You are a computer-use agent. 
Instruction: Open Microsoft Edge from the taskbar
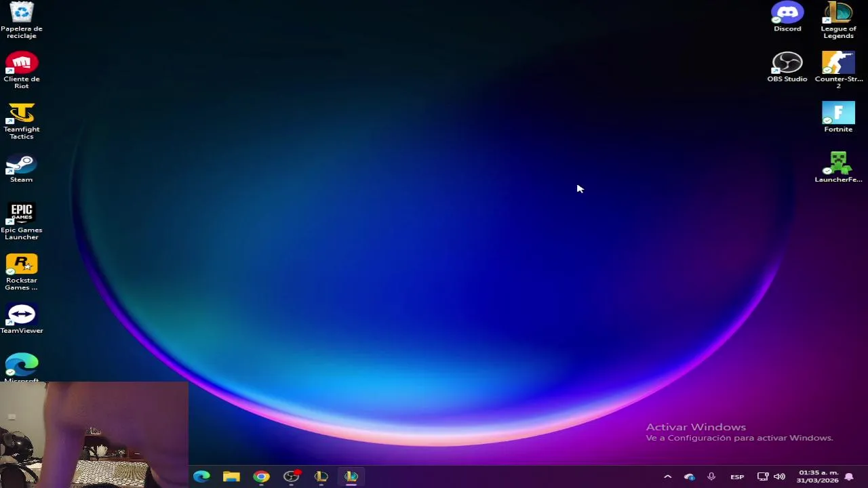201,476
